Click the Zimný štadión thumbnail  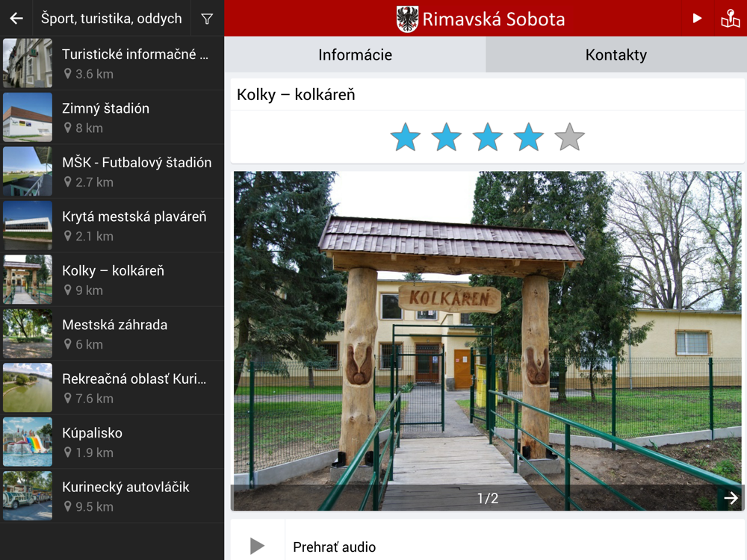click(x=28, y=117)
